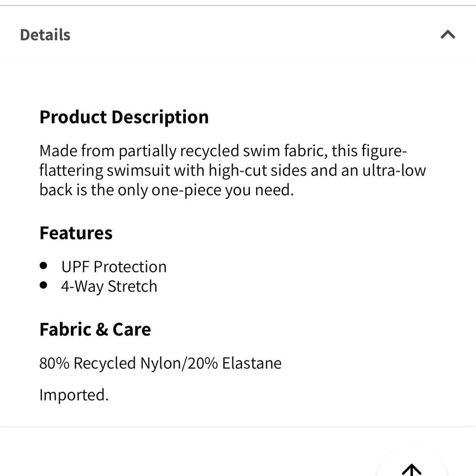This screenshot has width=476, height=476.
Task: Collapse the Details section chevron
Action: [448, 35]
